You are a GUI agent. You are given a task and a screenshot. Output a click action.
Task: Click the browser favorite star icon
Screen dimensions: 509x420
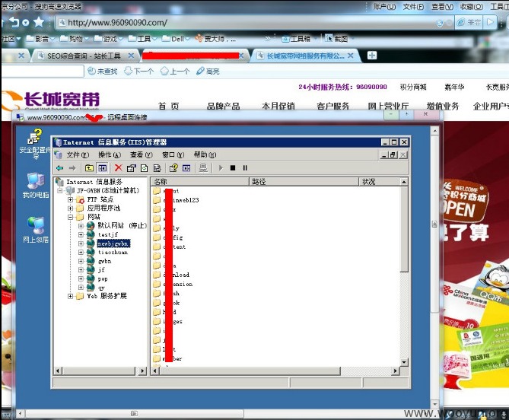coord(39,22)
